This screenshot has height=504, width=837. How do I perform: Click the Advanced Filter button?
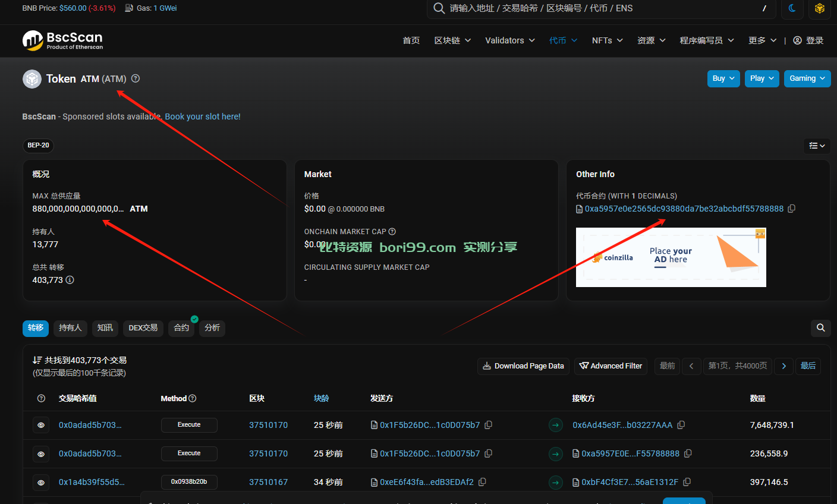611,366
